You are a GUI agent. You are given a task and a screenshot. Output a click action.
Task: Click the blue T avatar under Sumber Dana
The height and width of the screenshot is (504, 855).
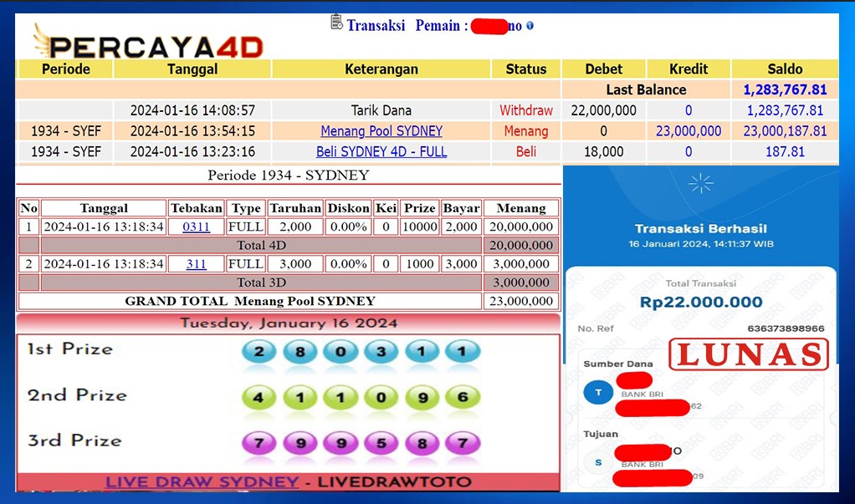pos(597,393)
